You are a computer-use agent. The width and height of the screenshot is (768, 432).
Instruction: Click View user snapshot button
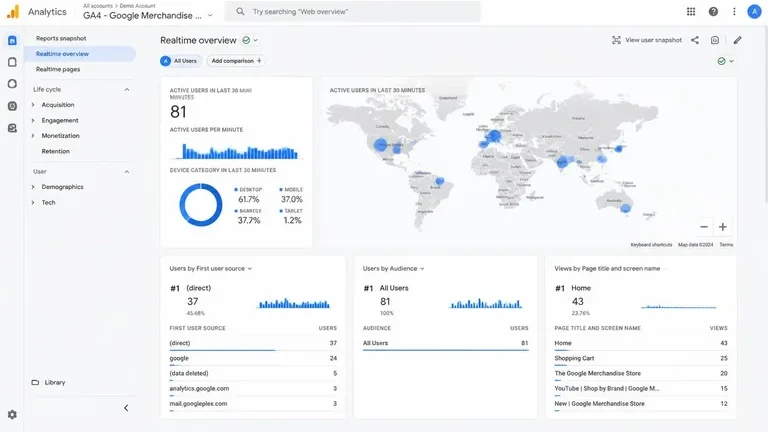[647, 40]
